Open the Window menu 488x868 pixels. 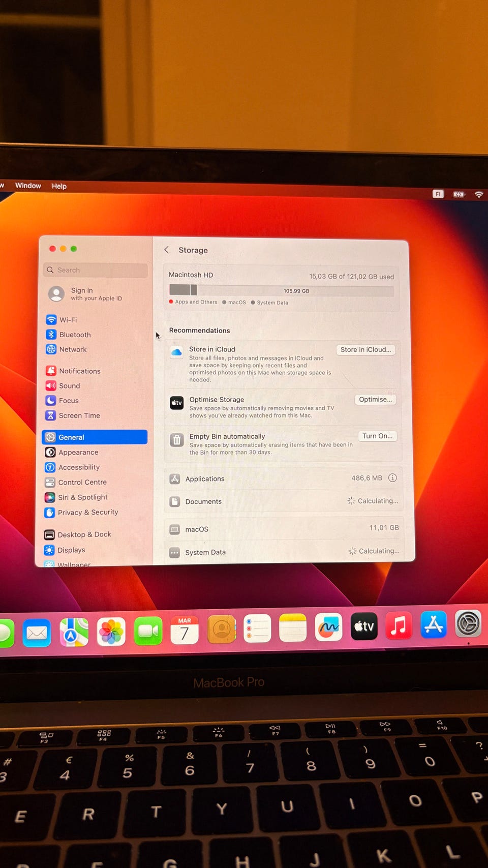click(28, 186)
